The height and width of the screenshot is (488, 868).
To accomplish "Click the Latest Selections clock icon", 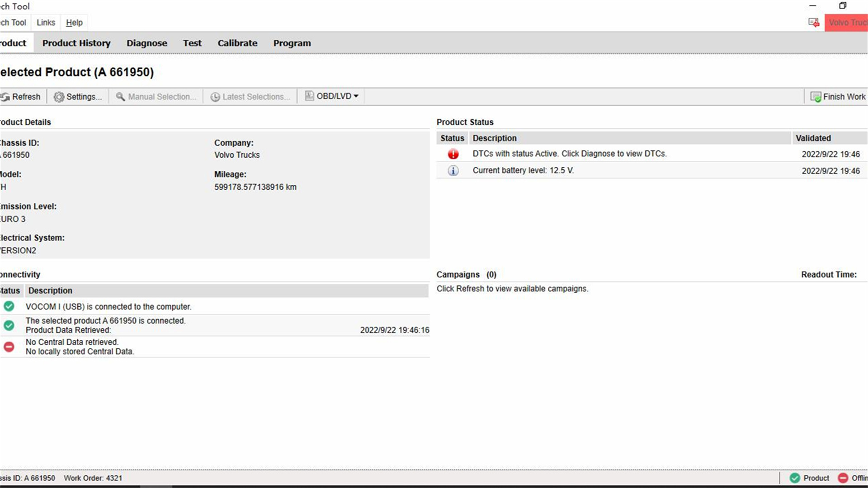I will [215, 97].
